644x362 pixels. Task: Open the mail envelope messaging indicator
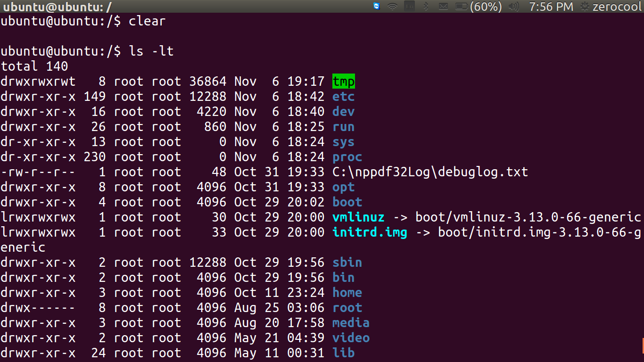(x=443, y=6)
